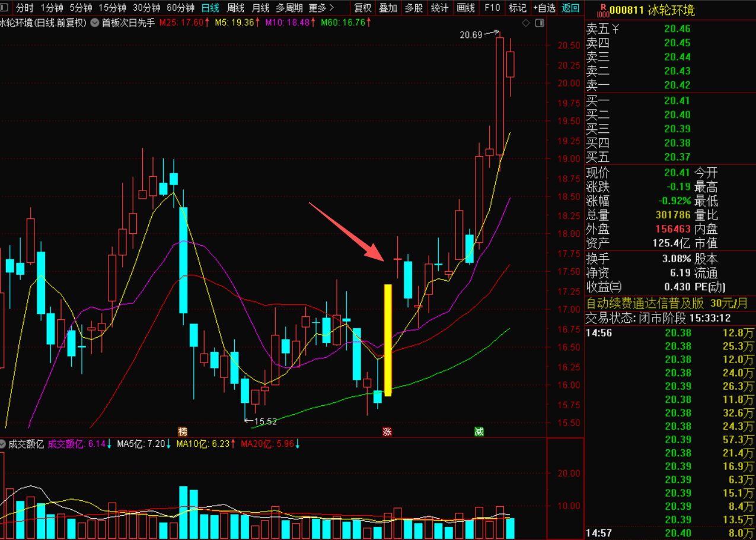This screenshot has height=540, width=756.
Task: Toggle 叠加 overlay mode
Action: 388,8
